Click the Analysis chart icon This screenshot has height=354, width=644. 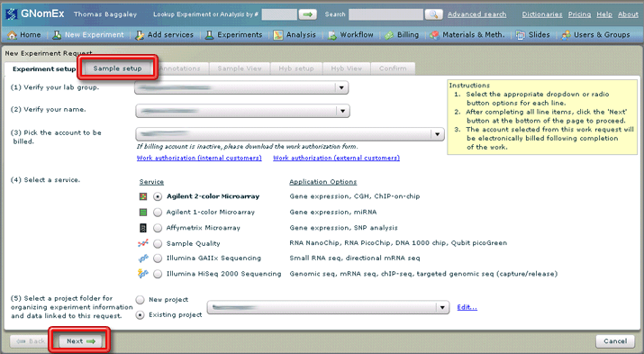(278, 35)
